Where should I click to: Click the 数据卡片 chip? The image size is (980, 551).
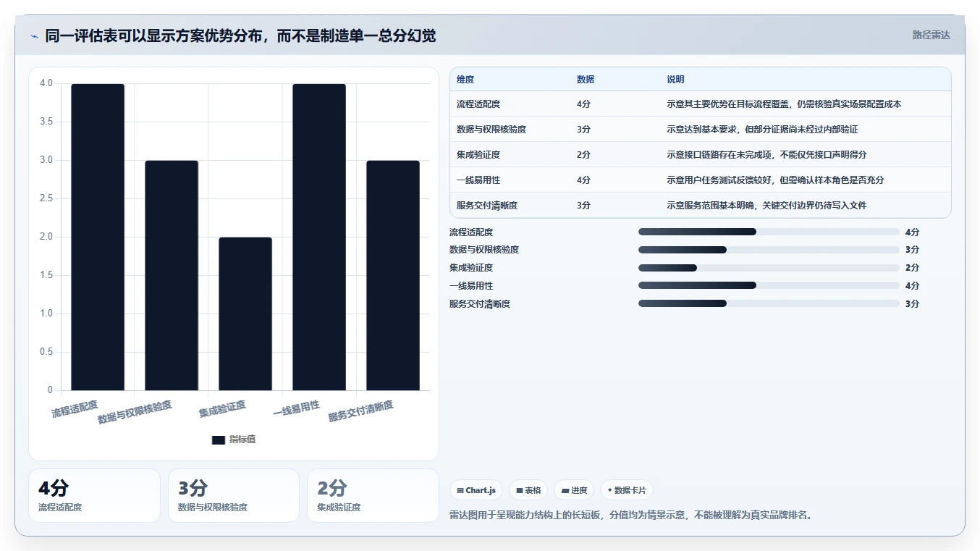pyautogui.click(x=627, y=490)
